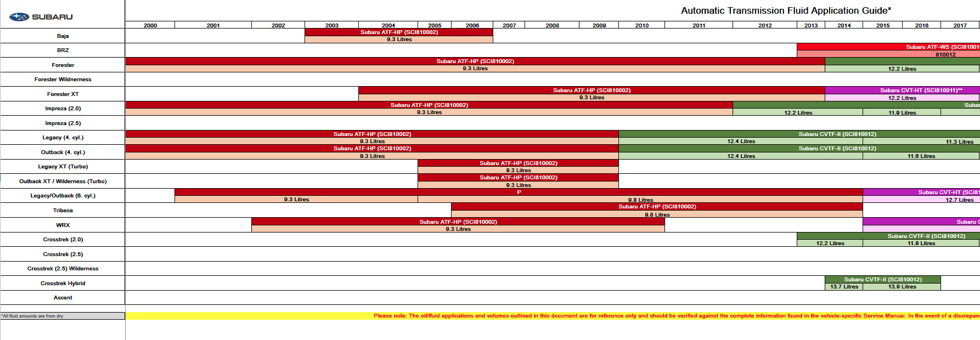Click the yellow 'Please note' disclaimer banner
980x340 pixels.
tap(553, 316)
